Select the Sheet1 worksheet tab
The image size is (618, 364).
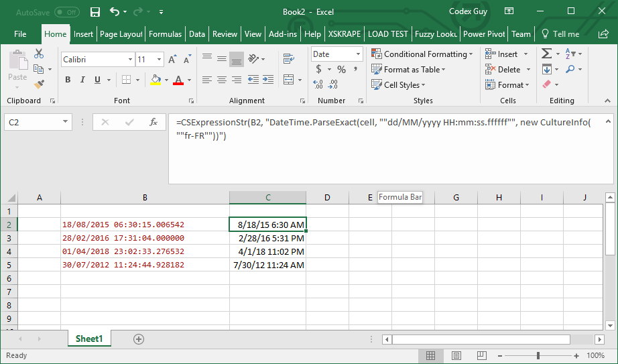point(89,339)
